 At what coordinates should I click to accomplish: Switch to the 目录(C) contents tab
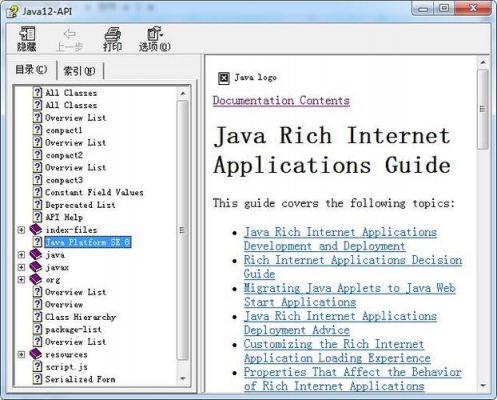pyautogui.click(x=31, y=70)
